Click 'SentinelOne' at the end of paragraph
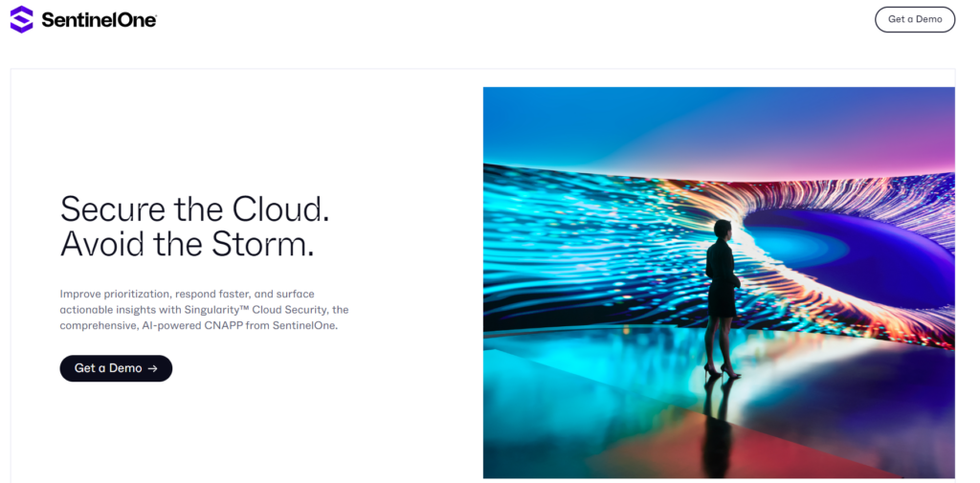The width and height of the screenshot is (980, 483). (x=306, y=325)
